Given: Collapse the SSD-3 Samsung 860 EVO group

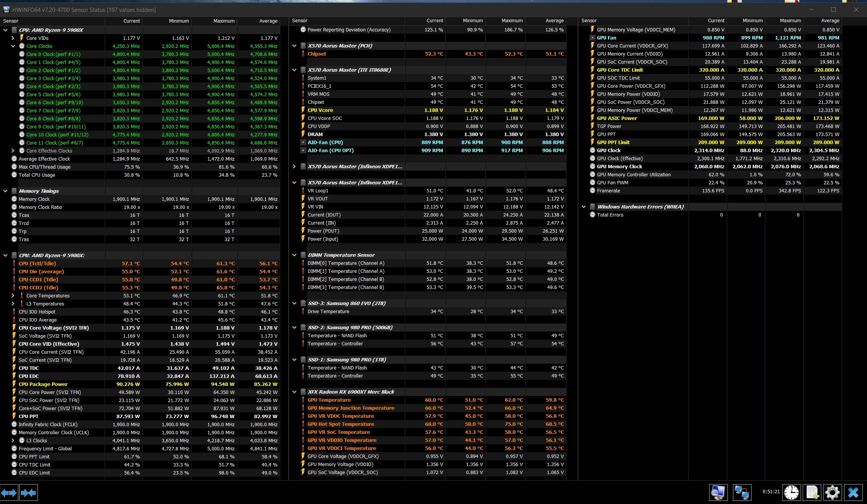Looking at the screenshot, I should [x=294, y=303].
